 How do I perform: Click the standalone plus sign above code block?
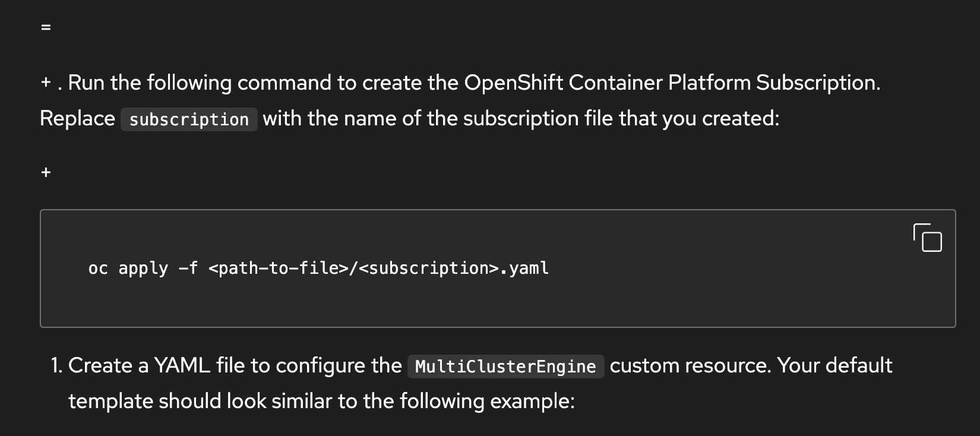pos(46,173)
